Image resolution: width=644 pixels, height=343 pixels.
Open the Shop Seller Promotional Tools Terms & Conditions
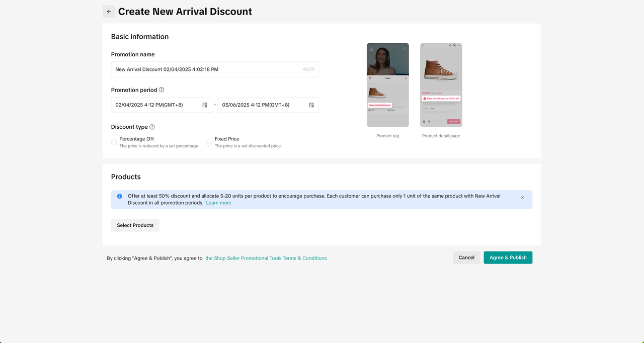pos(266,258)
